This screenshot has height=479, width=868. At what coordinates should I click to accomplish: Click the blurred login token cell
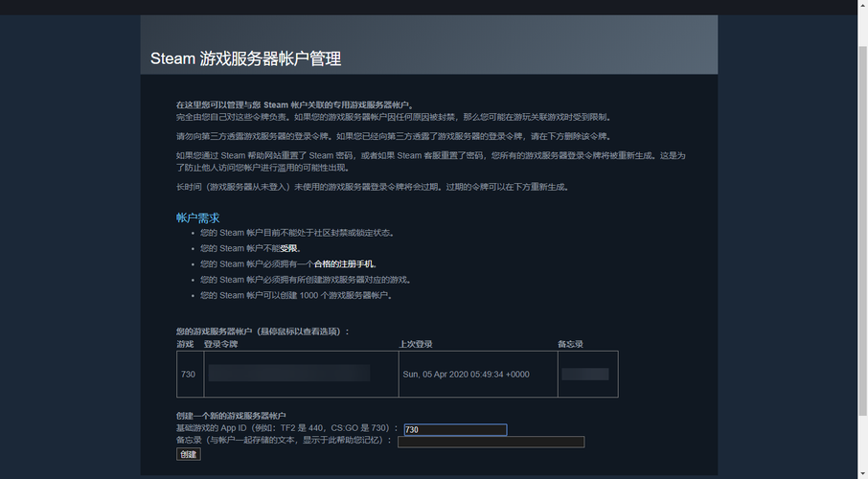(301, 375)
